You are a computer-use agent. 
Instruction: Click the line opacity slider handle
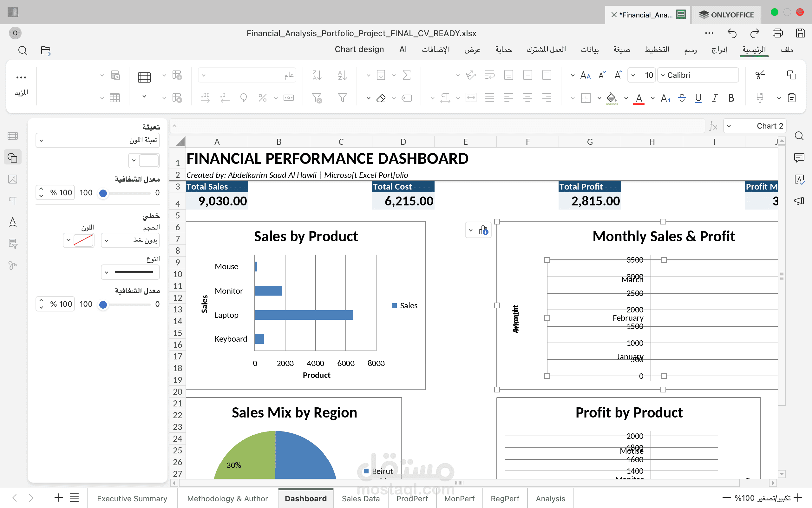[x=103, y=305]
